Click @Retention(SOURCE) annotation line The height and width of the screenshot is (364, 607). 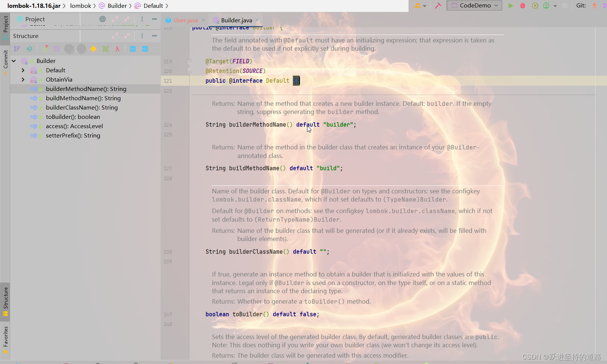(235, 71)
